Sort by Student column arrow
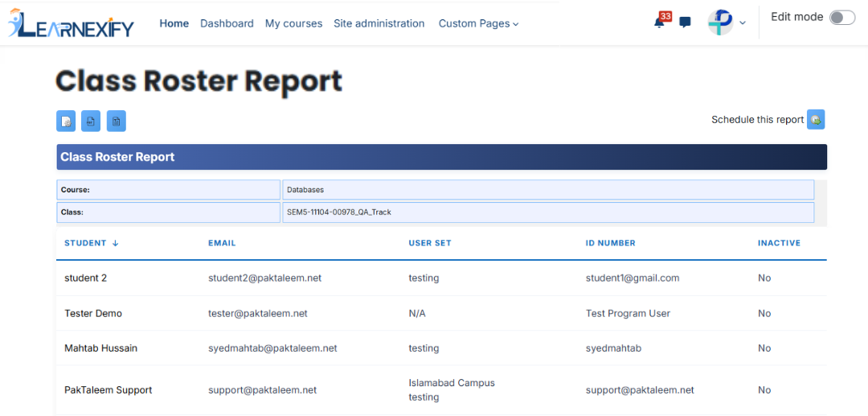The image size is (868, 416). tap(115, 243)
